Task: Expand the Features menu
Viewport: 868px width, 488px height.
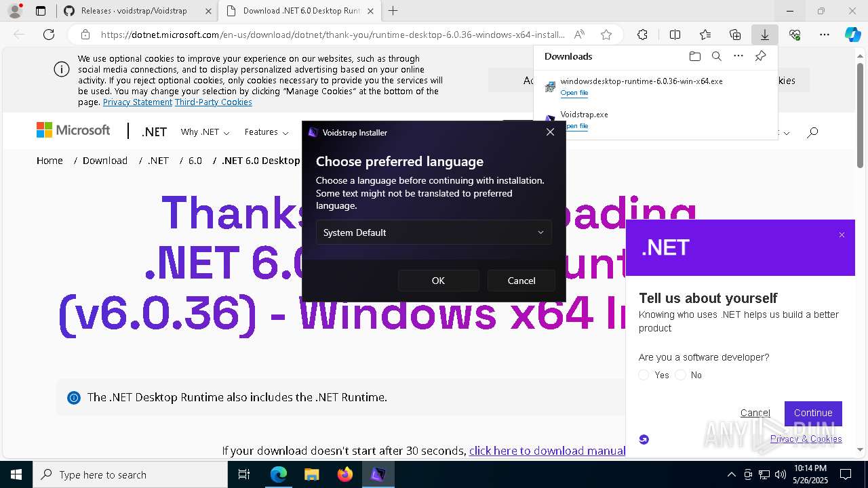Action: tap(266, 132)
